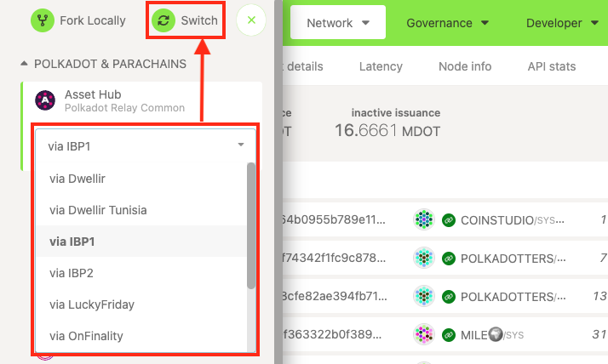Click the Fork Locally fork icon

point(43,20)
